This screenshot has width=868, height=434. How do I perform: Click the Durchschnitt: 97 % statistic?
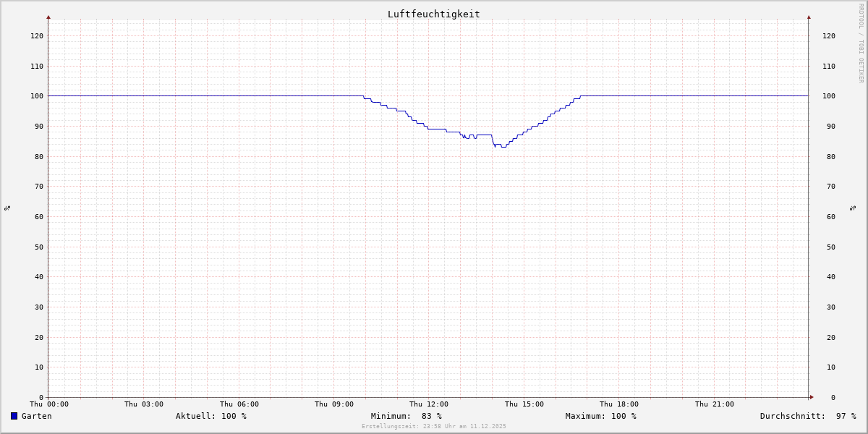pyautogui.click(x=807, y=416)
